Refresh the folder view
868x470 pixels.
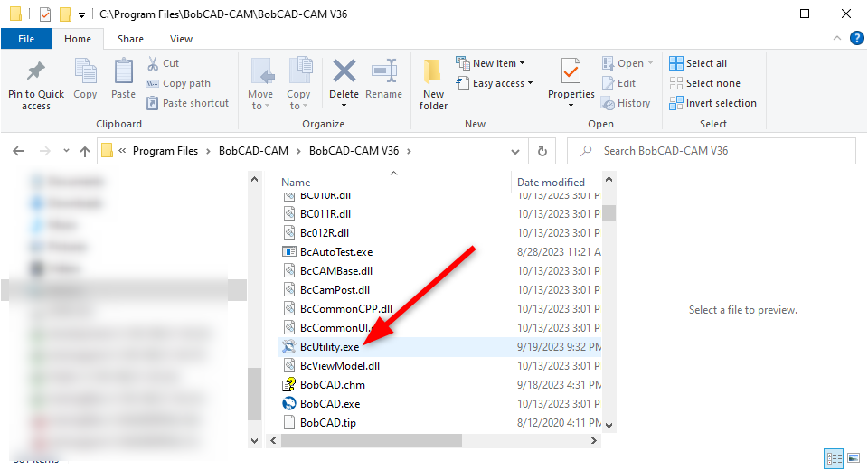click(x=542, y=151)
